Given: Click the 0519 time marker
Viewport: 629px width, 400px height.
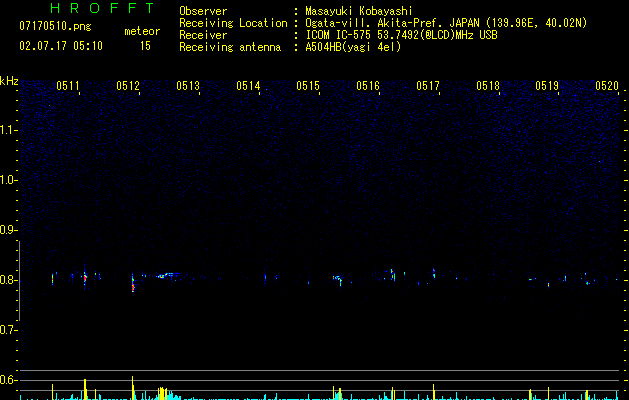Looking at the screenshot, I should [x=547, y=86].
